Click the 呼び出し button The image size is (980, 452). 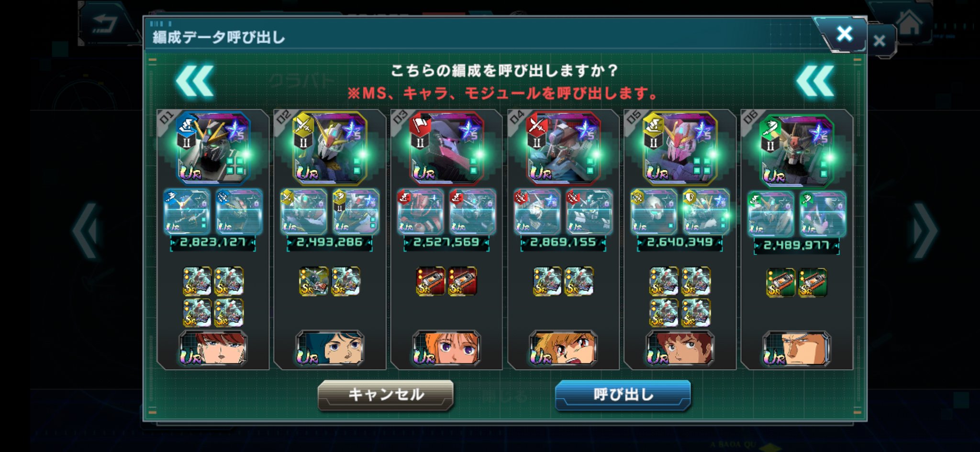click(623, 395)
